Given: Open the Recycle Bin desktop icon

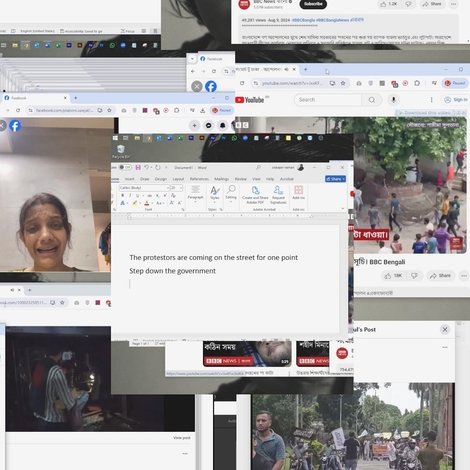Looking at the screenshot, I should click(121, 152).
